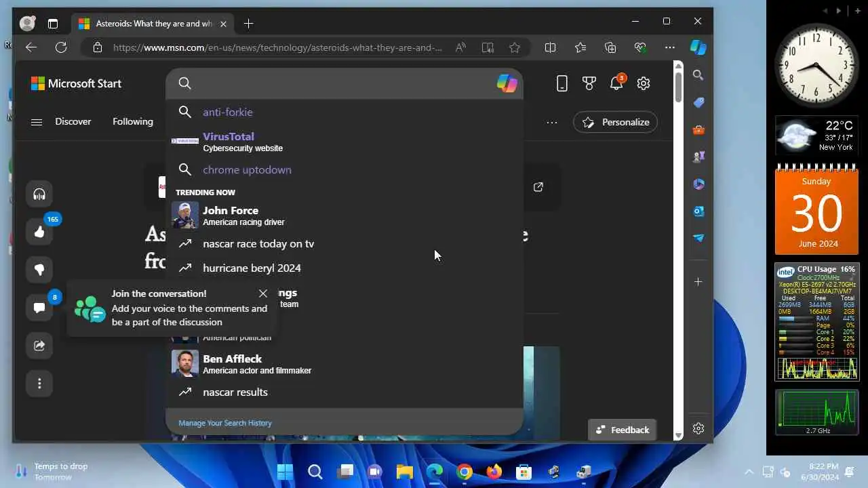
Task: Open Browser essentials heart icon
Action: 640,47
